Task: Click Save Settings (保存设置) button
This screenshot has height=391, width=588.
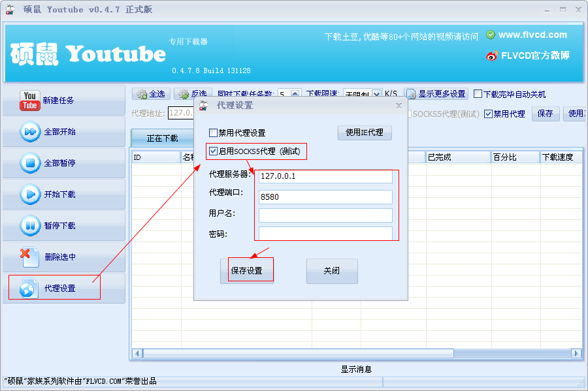Action: (x=247, y=270)
